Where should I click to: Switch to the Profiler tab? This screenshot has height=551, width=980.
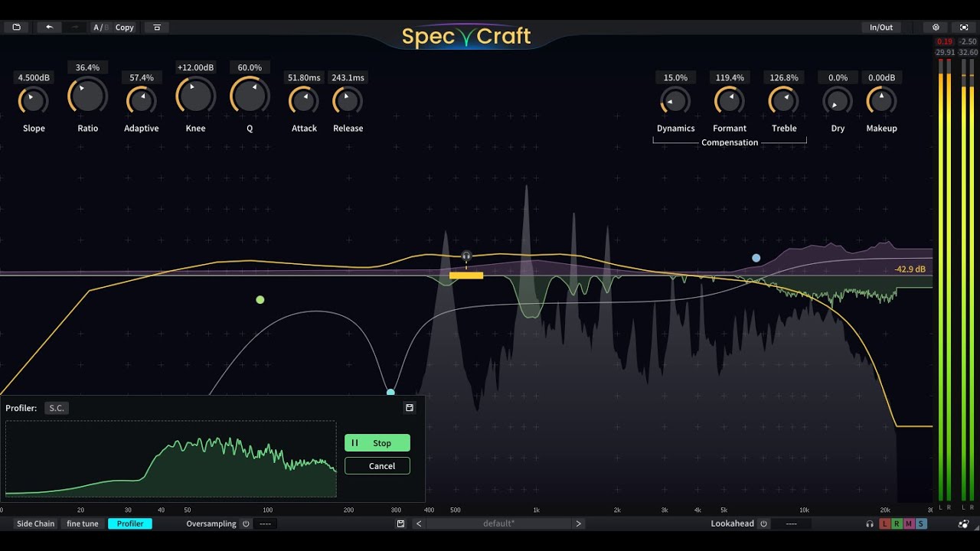pyautogui.click(x=130, y=523)
